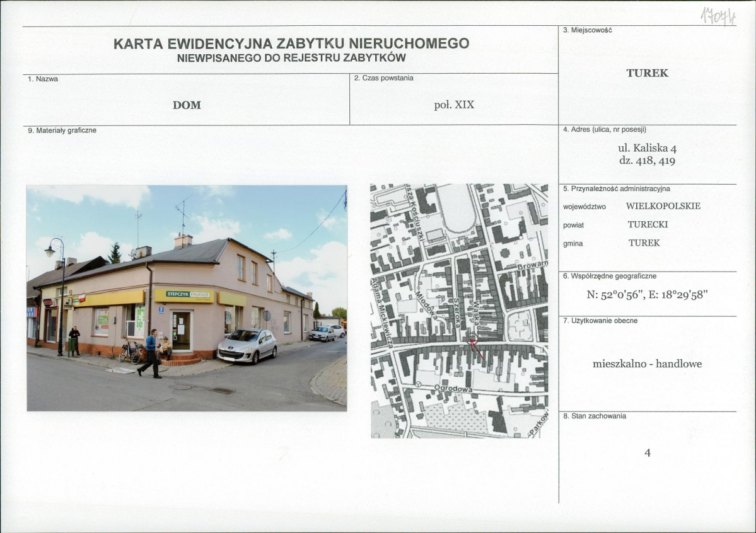Click the name value 'DOM'
Screen dimensions: 756x533
coord(187,105)
